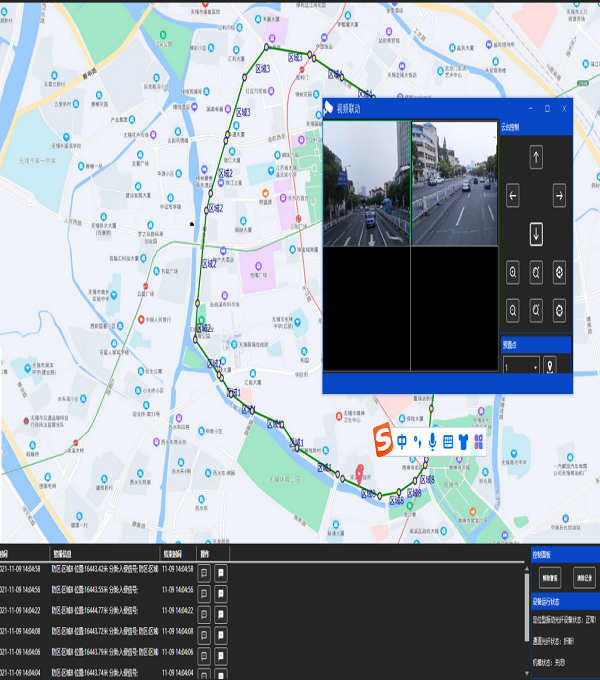Screen dimensions: 600x680
Task: Click the zoom-out magnifier PTZ button
Action: 513,311
